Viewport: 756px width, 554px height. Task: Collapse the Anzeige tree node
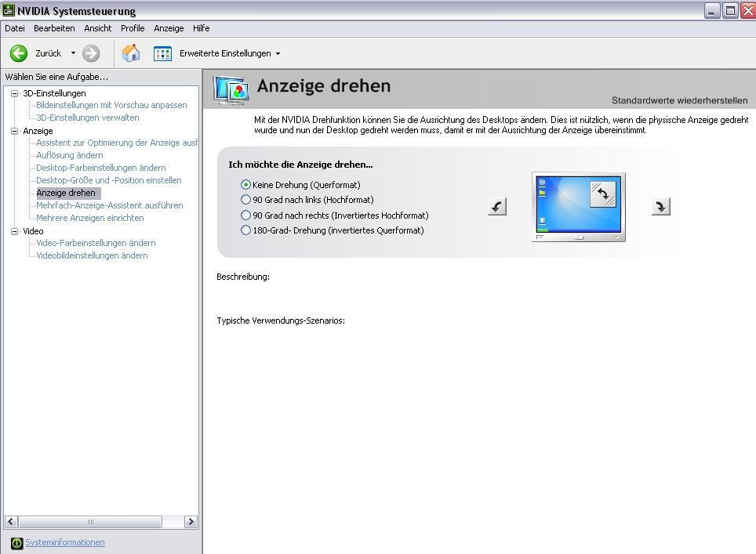click(14, 131)
